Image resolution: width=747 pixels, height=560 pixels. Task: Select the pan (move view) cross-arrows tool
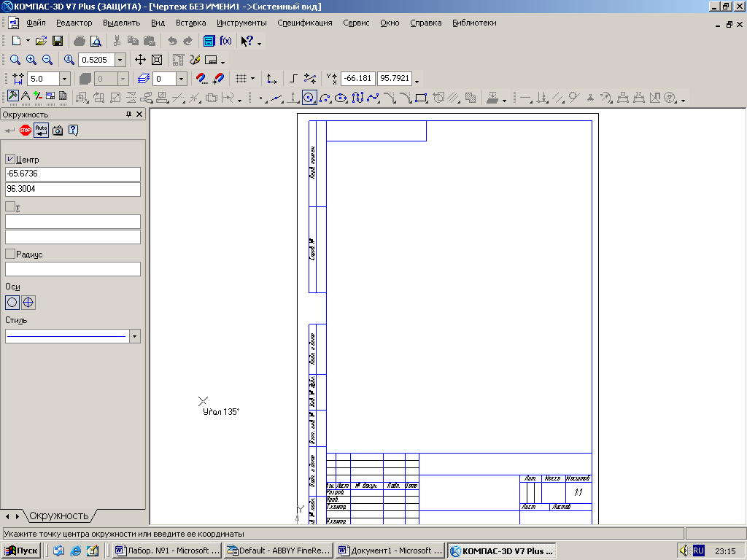tap(140, 60)
